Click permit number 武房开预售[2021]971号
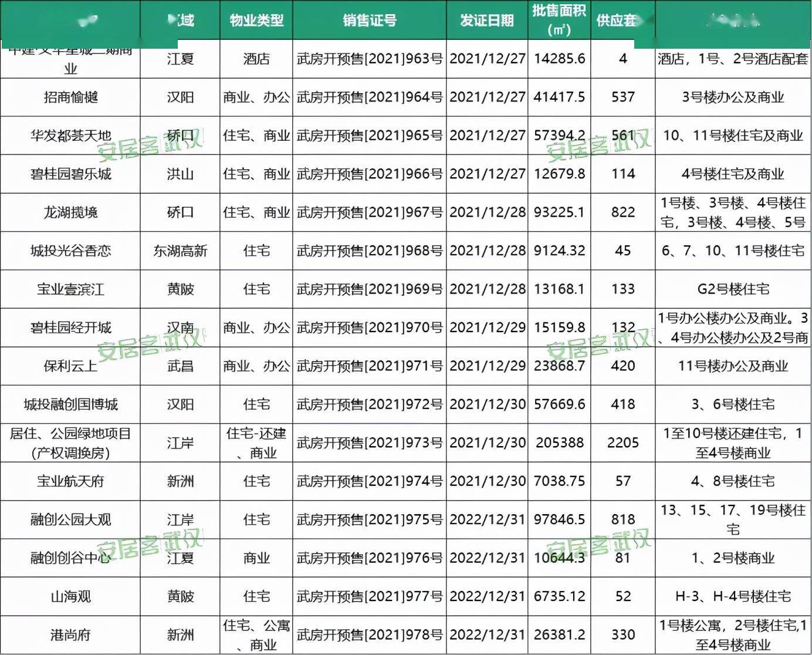 pos(370,366)
